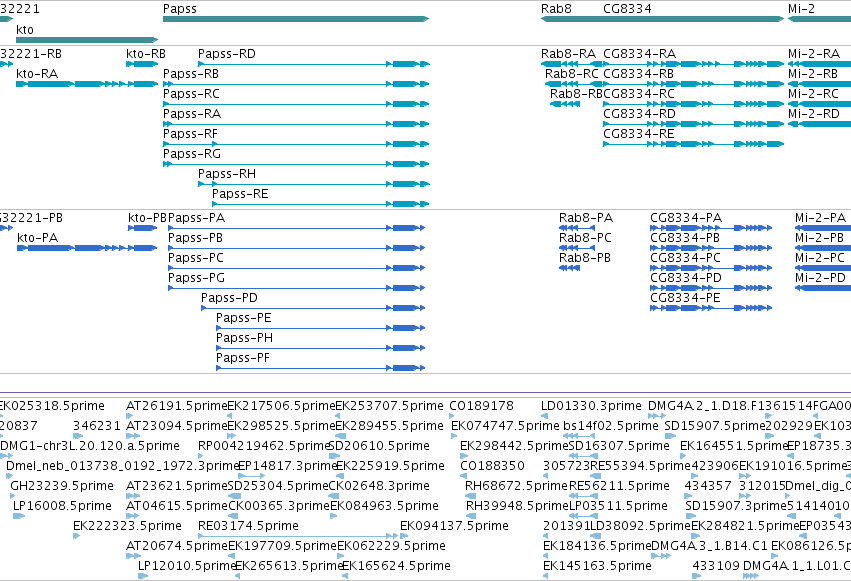Click the Papss-RA transcript label

click(192, 114)
